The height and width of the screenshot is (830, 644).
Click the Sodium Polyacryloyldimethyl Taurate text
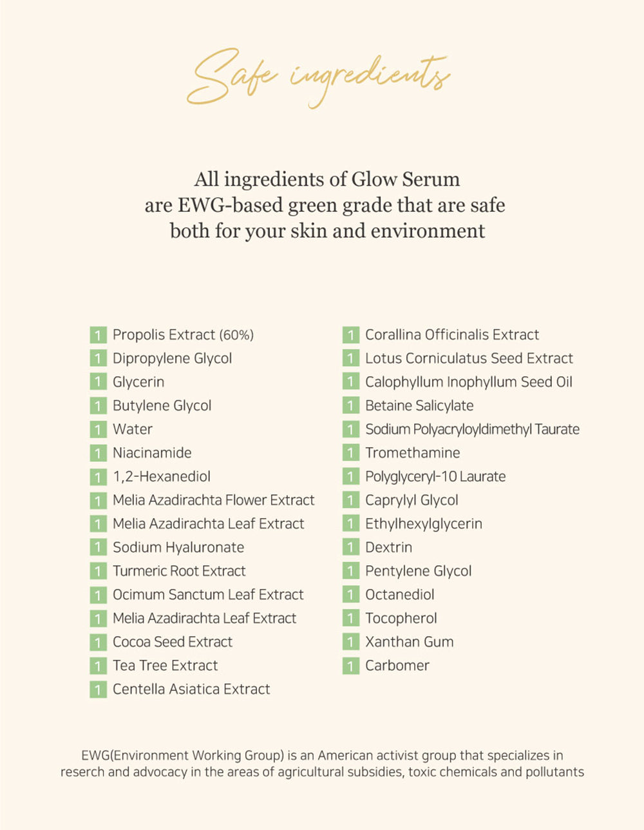472,430
